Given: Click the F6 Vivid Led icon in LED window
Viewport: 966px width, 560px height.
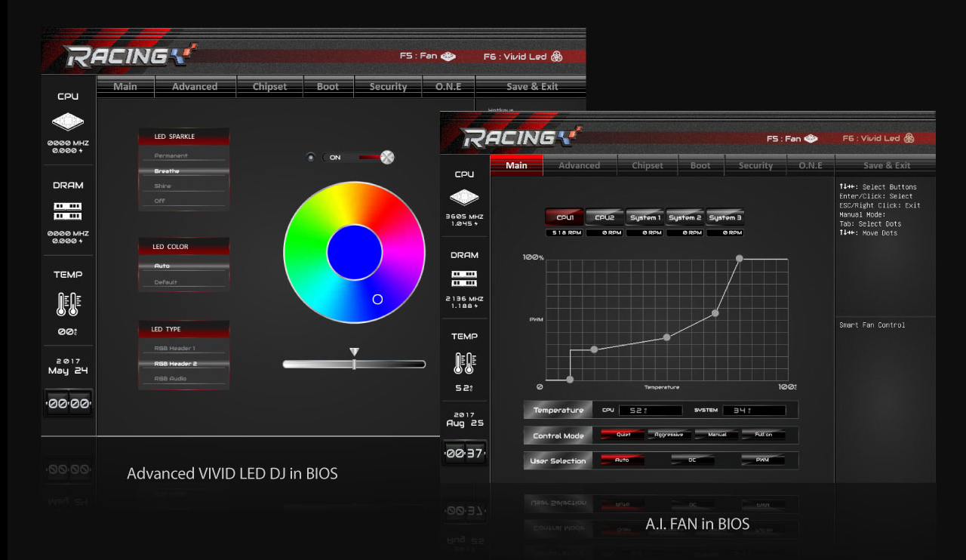Looking at the screenshot, I should coord(557,56).
